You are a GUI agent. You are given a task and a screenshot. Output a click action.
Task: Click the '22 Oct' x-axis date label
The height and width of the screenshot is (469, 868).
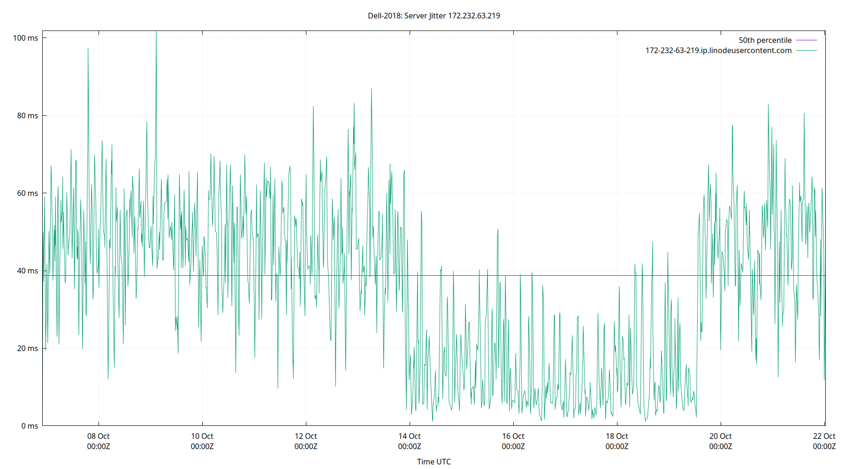[824, 436]
